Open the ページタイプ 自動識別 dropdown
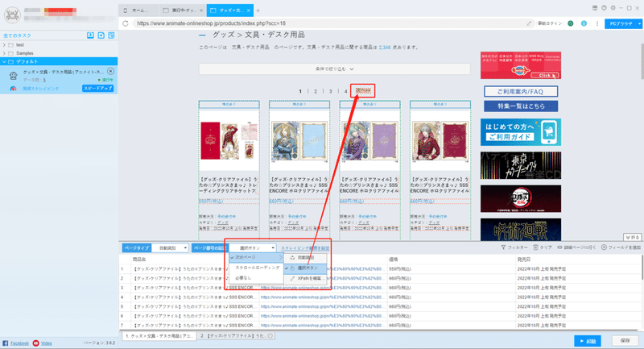 [170, 248]
